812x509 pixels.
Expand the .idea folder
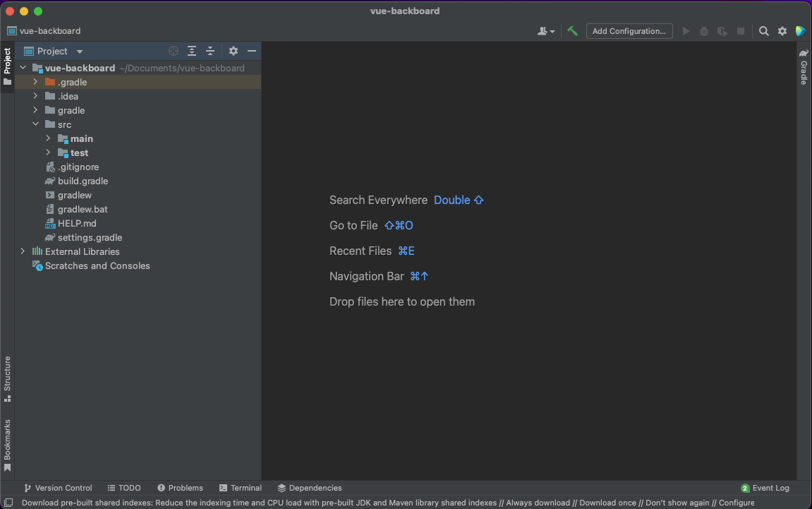[x=35, y=96]
